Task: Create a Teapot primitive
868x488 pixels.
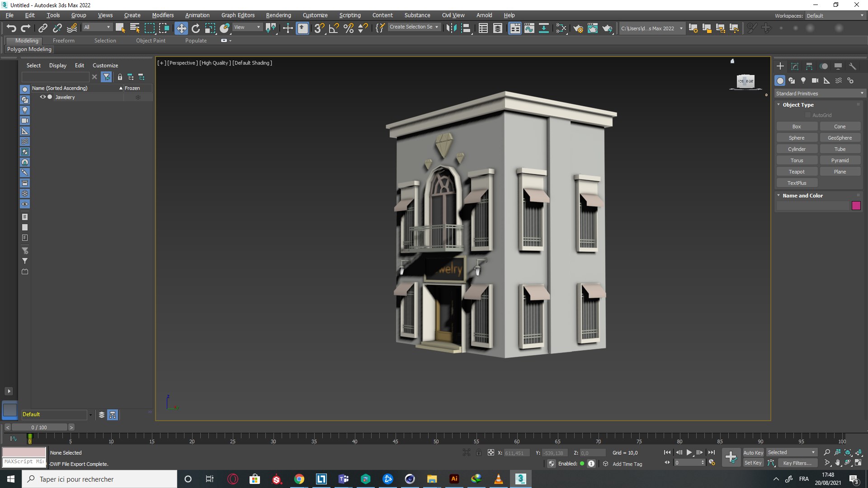Action: coord(797,172)
